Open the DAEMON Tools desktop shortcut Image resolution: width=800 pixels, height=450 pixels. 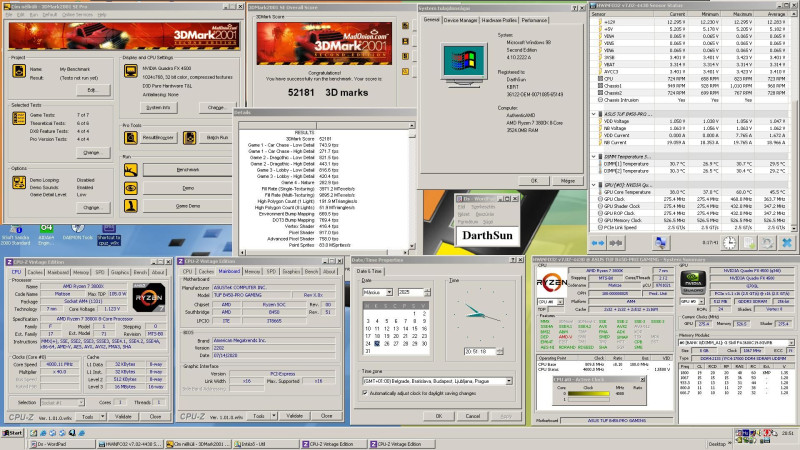[78, 233]
